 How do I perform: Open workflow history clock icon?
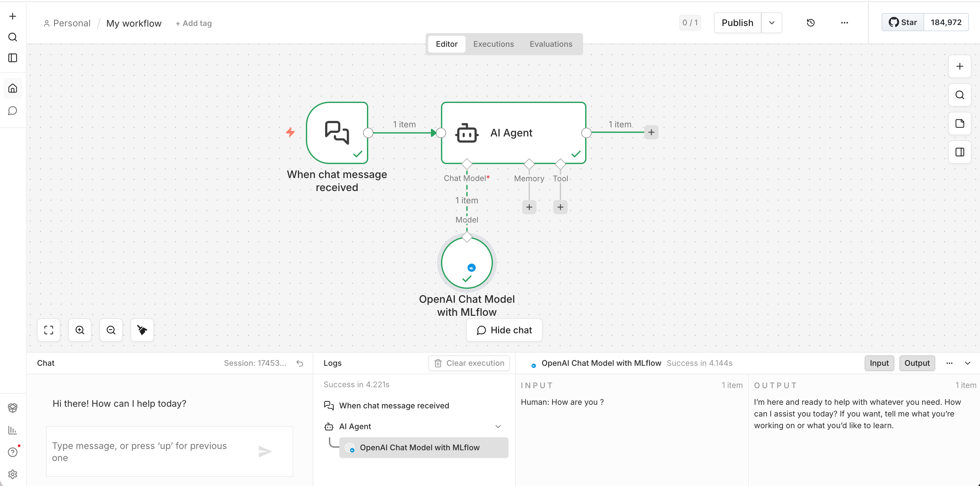pyautogui.click(x=810, y=23)
